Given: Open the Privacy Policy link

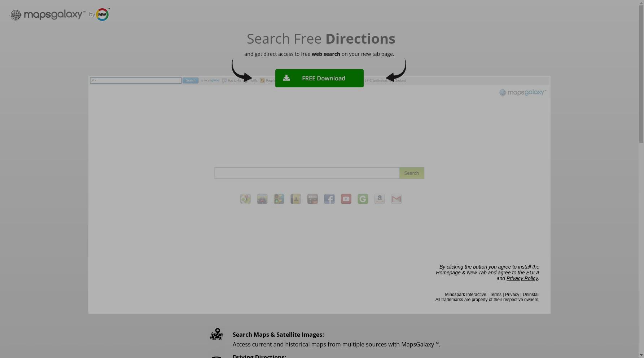Looking at the screenshot, I should [x=522, y=278].
